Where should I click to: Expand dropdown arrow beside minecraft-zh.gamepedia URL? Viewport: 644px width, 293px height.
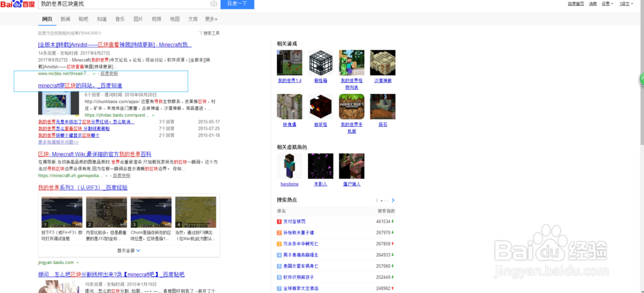[106, 175]
